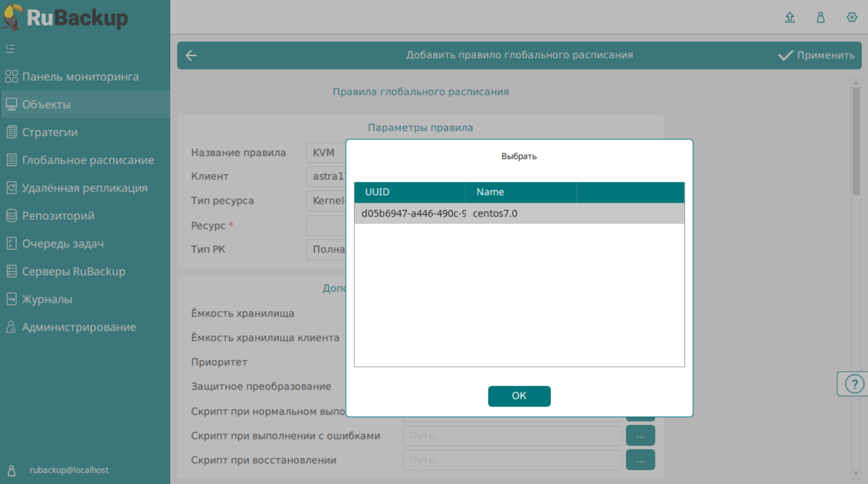Click the help question mark icon
Screen dimensions: 868x484
coord(854,385)
